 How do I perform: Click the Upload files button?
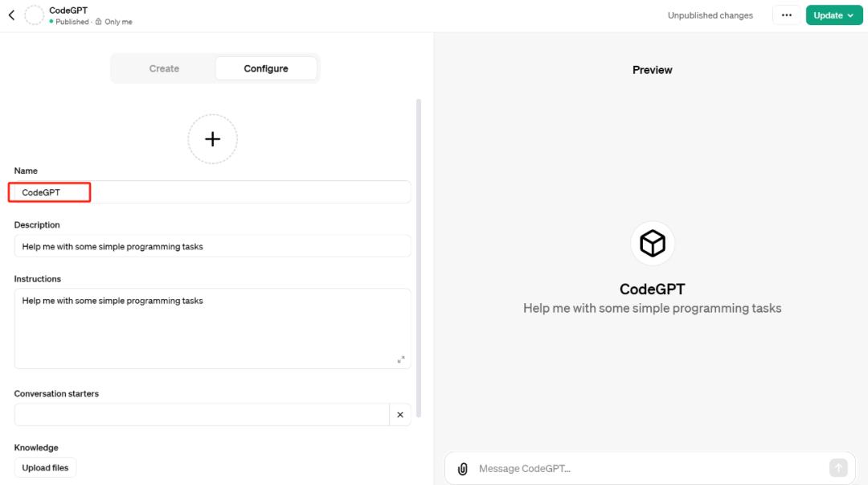point(45,468)
